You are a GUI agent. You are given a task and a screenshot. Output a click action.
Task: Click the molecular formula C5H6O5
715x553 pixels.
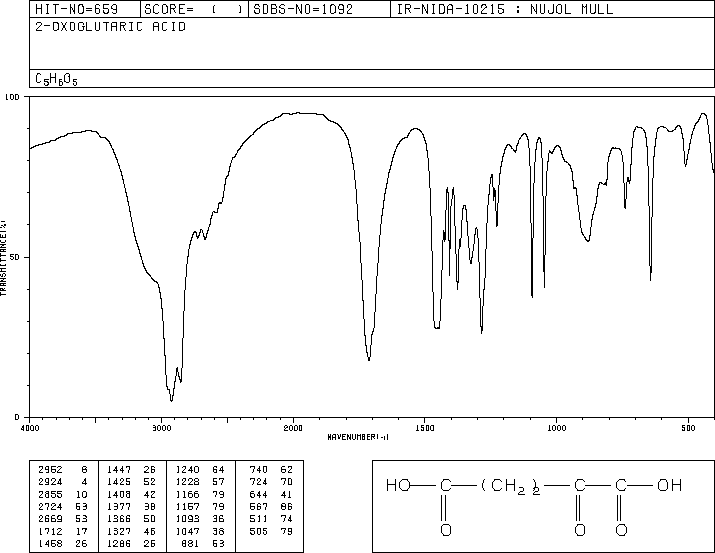coord(56,79)
